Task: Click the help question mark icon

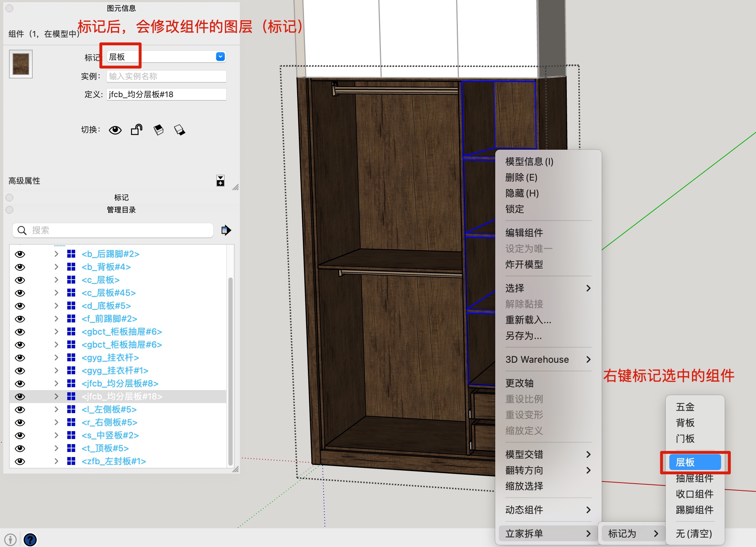Action: [x=30, y=540]
